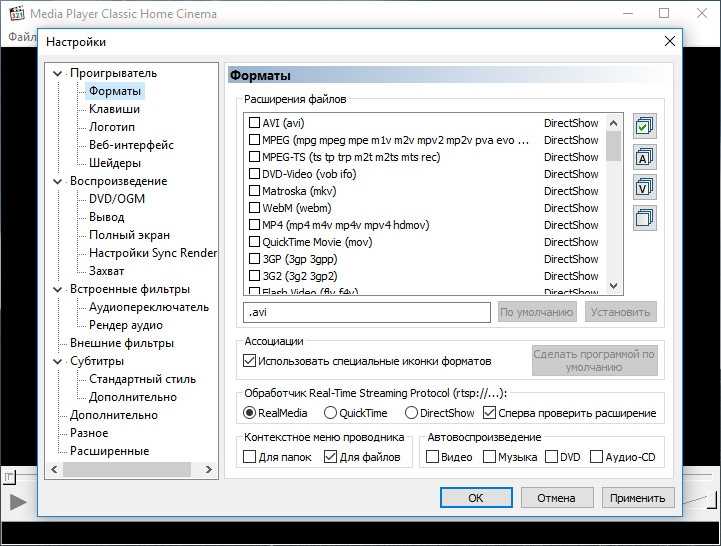Viewport: 721px width, 546px height.
Task: Click the select video formats 'V' icon
Action: tap(644, 187)
